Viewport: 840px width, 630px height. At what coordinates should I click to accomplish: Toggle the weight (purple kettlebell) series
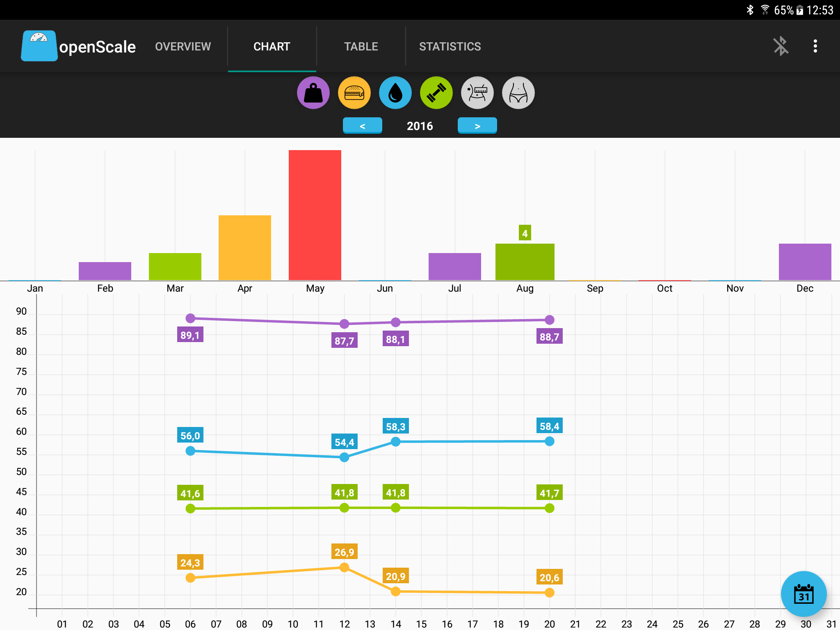(313, 93)
